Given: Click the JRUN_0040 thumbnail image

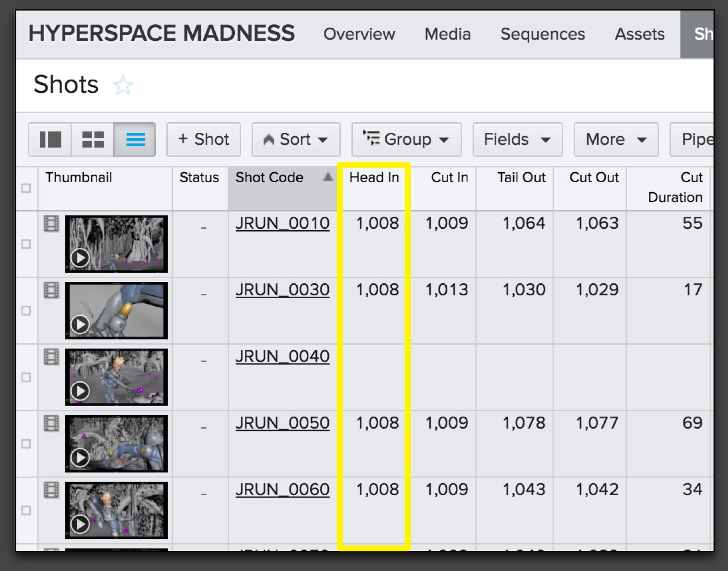Looking at the screenshot, I should [116, 377].
